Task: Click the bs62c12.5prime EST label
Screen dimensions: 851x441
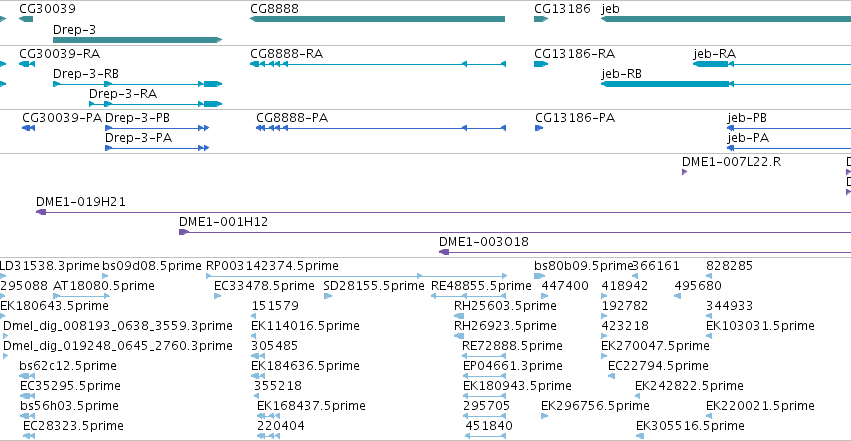Action: (68, 366)
